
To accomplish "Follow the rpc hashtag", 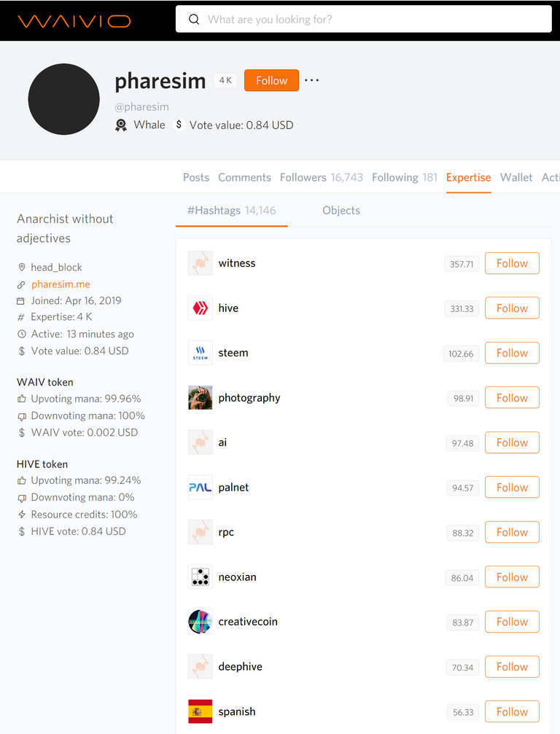I will 513,532.
